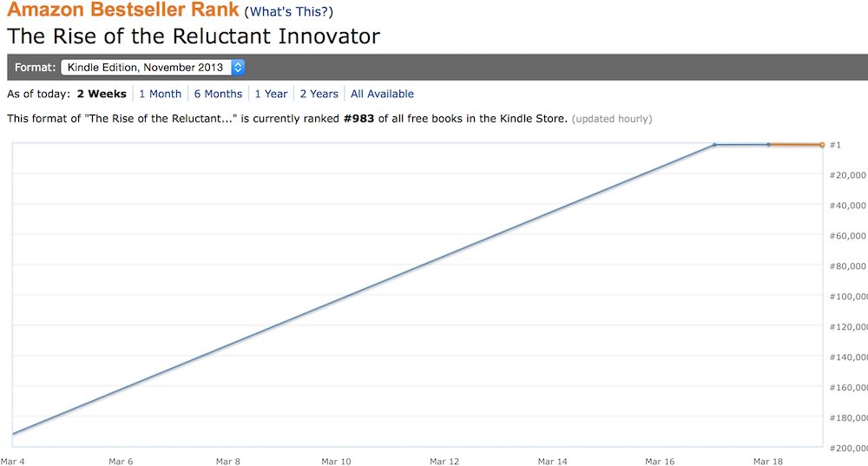Click the Mar 4 date label
Viewport: 868px width, 466px height.
(x=13, y=462)
